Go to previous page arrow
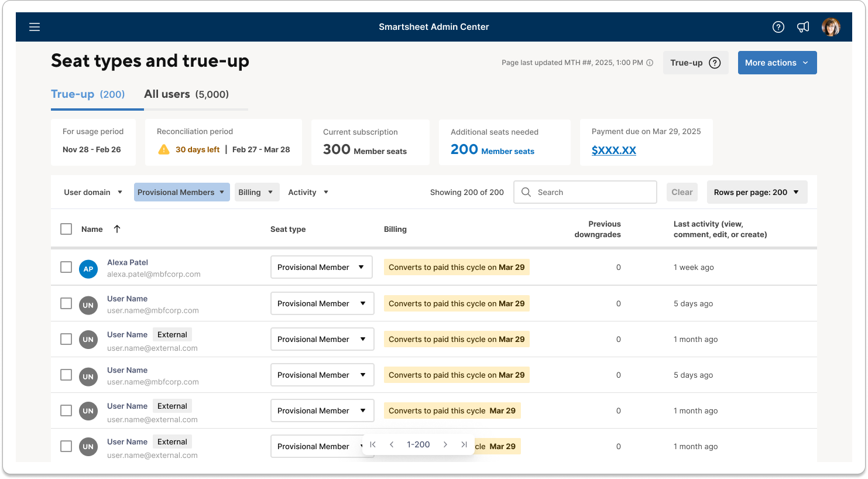 (x=392, y=444)
